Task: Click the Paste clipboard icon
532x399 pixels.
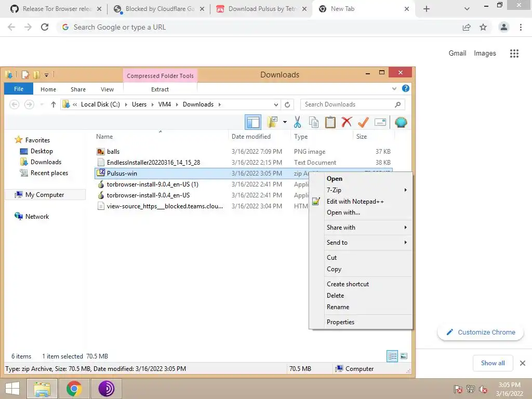Action: click(330, 122)
